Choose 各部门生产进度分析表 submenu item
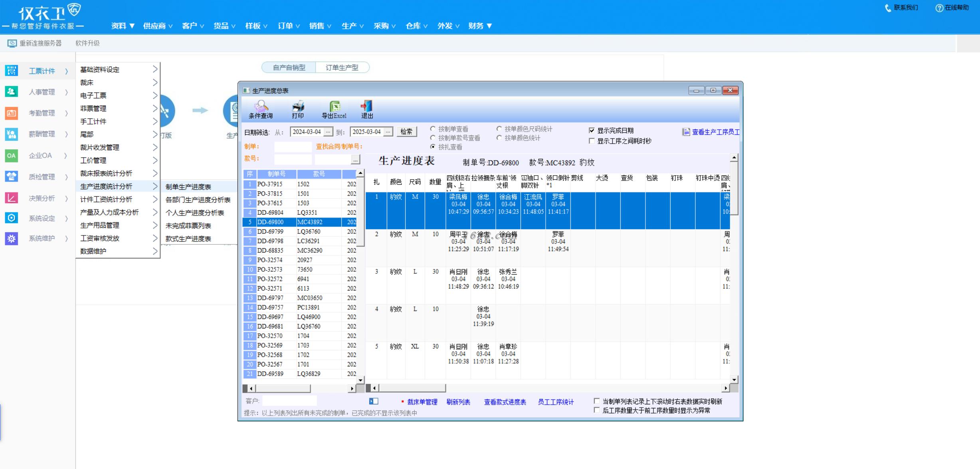Viewport: 980px width, 469px height. 199,200
